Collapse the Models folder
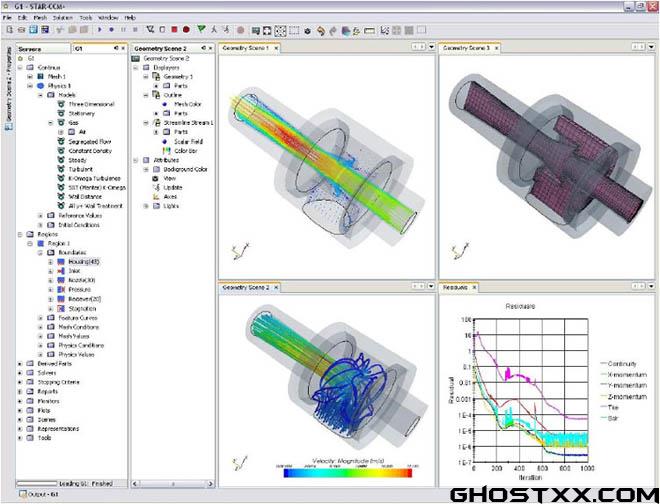The width and height of the screenshot is (660, 504). pos(40,95)
